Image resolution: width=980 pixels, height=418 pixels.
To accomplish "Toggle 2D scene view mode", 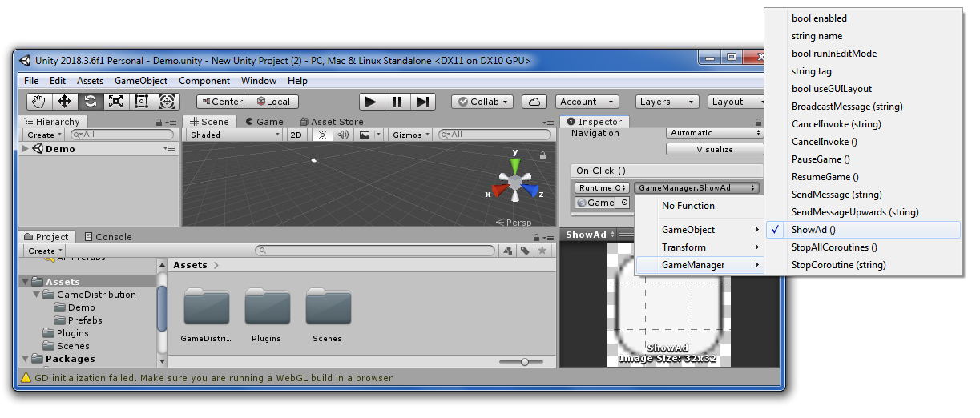I will (x=296, y=135).
